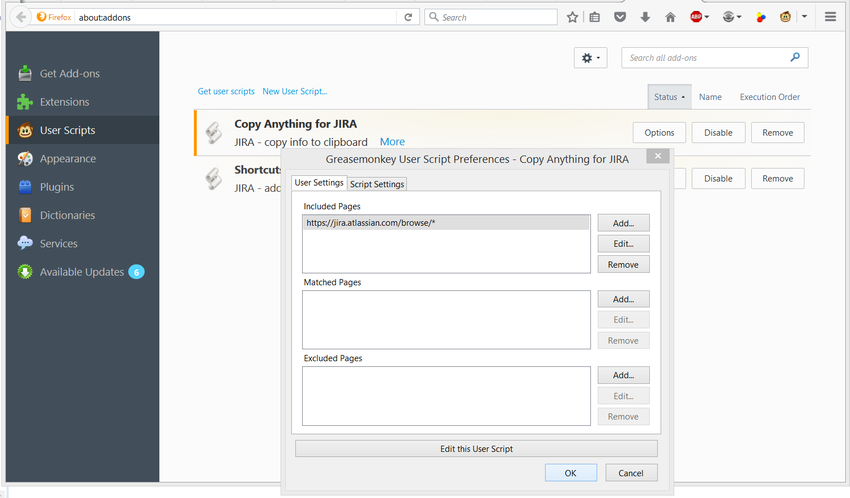Click the gray globe extension icon
This screenshot has width=850, height=498.
(729, 17)
